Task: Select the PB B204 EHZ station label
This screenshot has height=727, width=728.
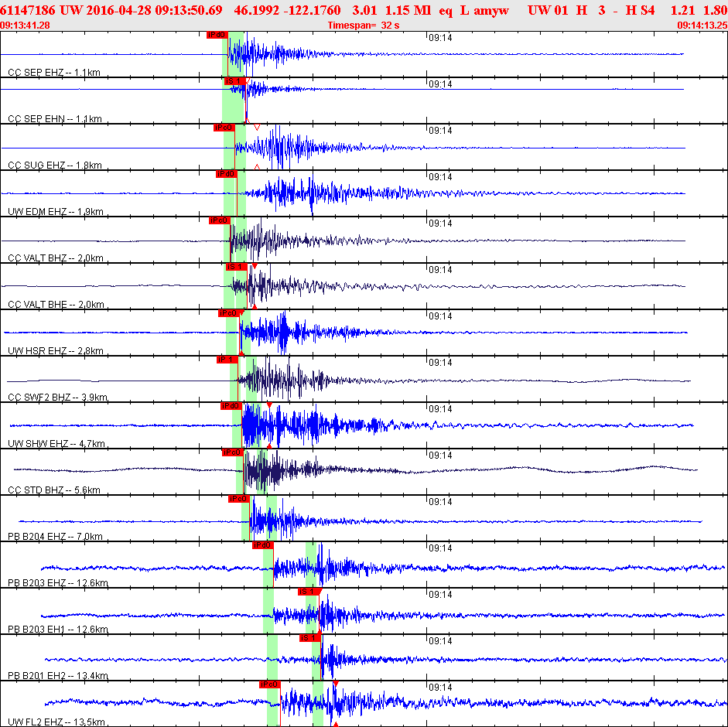Action: click(x=55, y=537)
